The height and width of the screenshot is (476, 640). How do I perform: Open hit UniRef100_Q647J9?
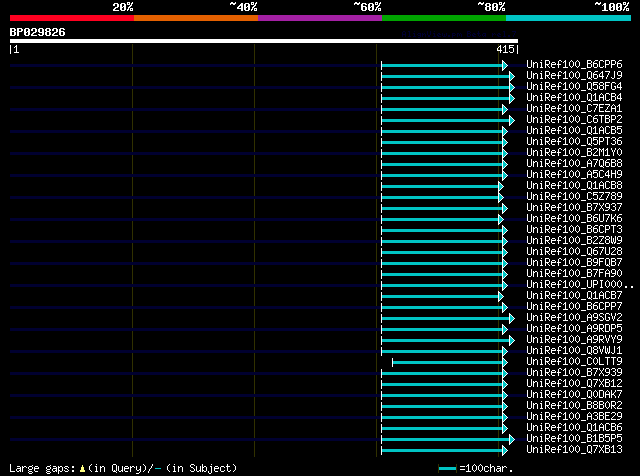tap(574, 76)
